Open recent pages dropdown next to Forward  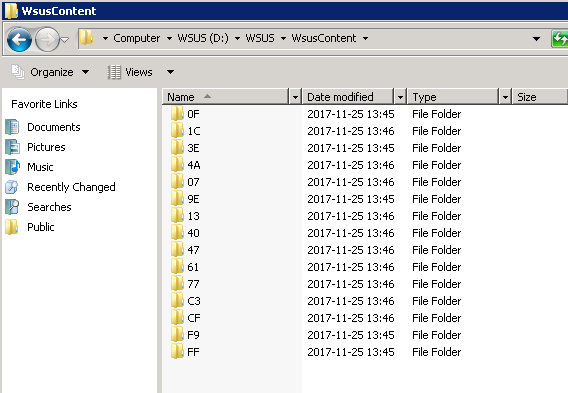coord(64,39)
